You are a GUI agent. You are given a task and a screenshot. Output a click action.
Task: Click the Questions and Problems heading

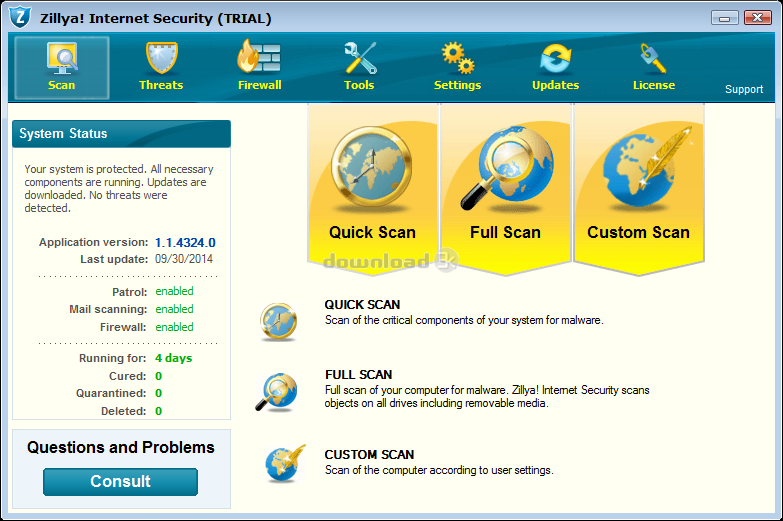pos(121,448)
